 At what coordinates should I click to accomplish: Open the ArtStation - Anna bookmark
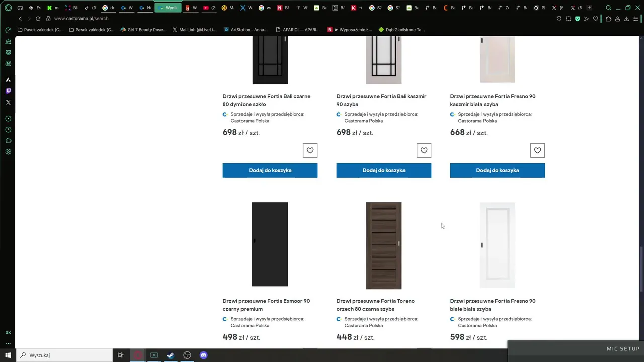click(246, 30)
